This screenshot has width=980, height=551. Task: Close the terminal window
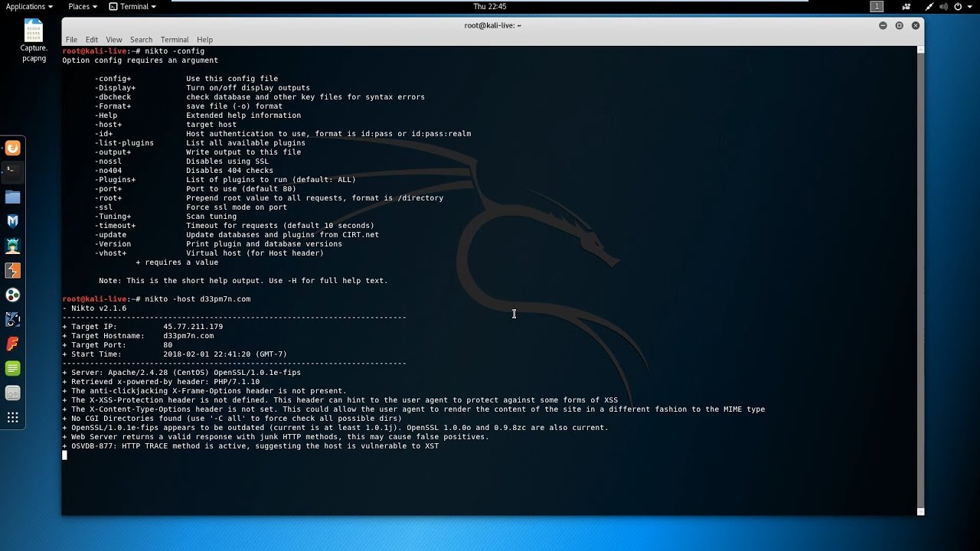916,25
